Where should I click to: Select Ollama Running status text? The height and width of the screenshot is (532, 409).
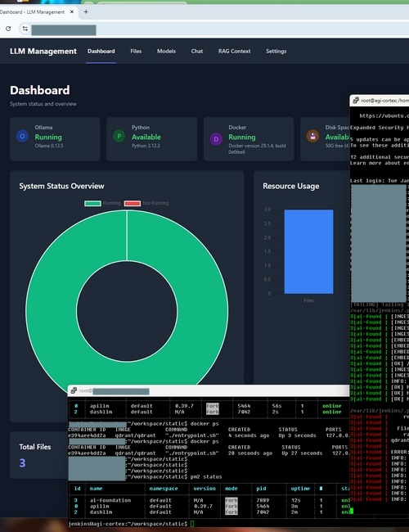[x=48, y=137]
